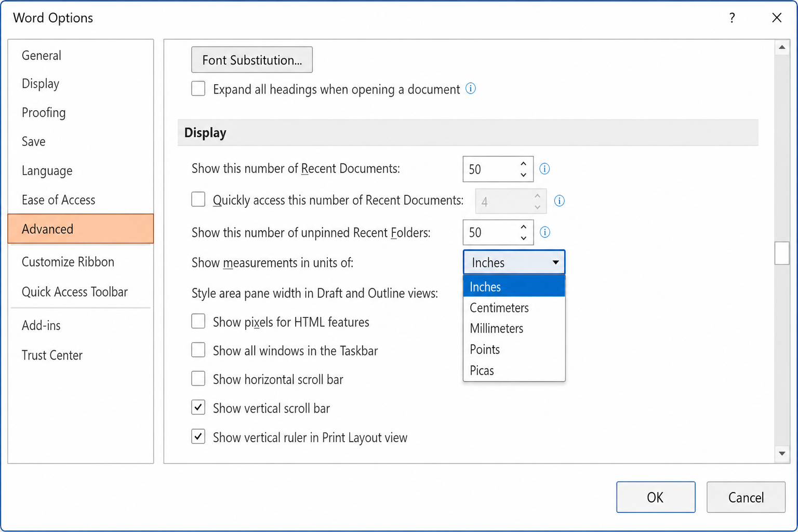Image resolution: width=798 pixels, height=532 pixels.
Task: Click the options pane scrollbar thumb
Action: click(x=782, y=253)
